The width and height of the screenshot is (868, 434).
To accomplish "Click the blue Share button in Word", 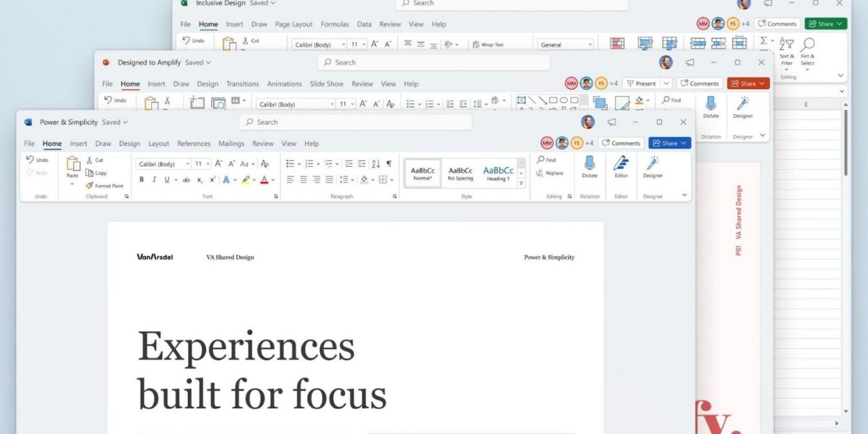I will click(670, 143).
